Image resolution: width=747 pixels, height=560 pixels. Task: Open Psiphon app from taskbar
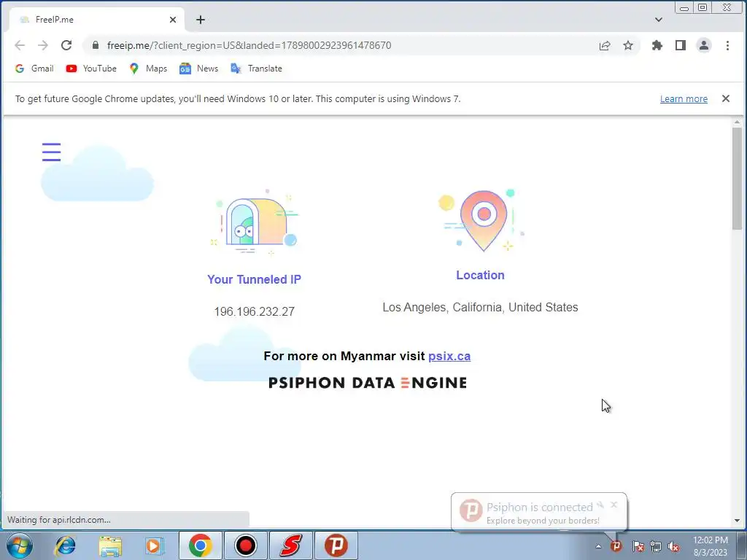pyautogui.click(x=336, y=545)
